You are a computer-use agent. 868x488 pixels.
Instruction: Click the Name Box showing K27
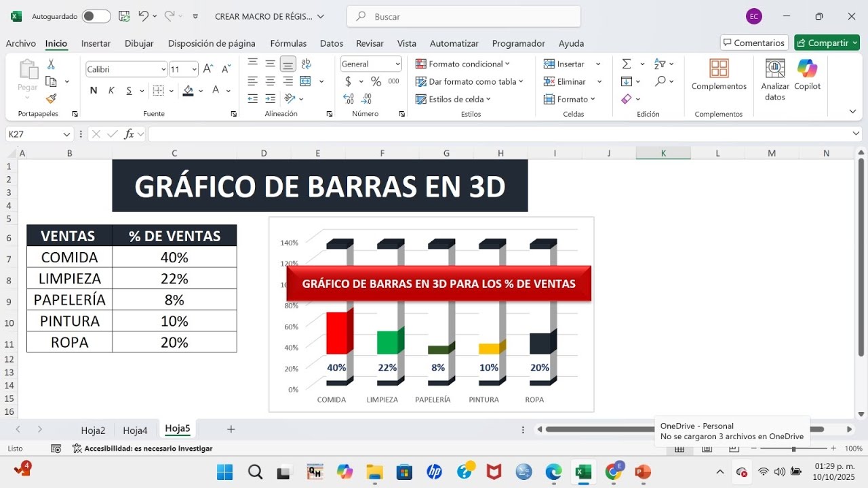pos(39,134)
